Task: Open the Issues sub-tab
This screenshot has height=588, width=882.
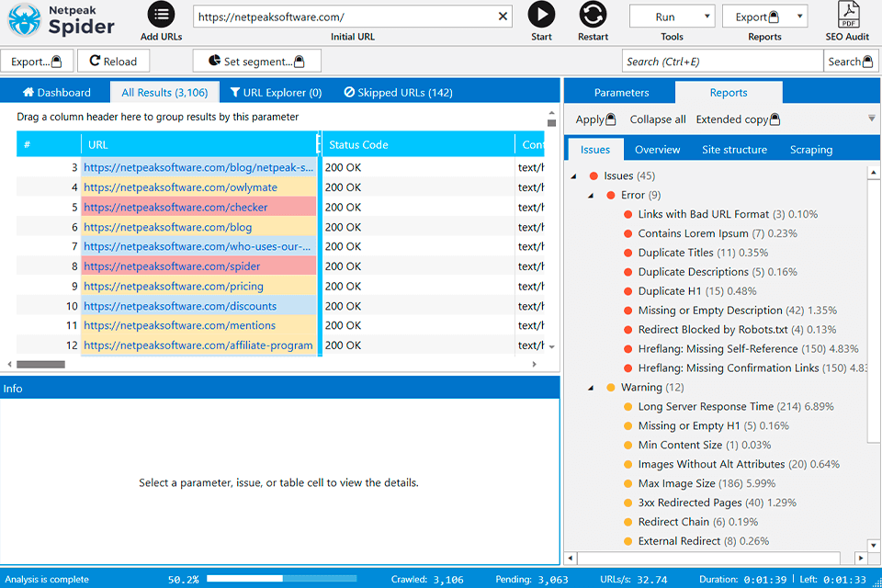Action: (595, 150)
